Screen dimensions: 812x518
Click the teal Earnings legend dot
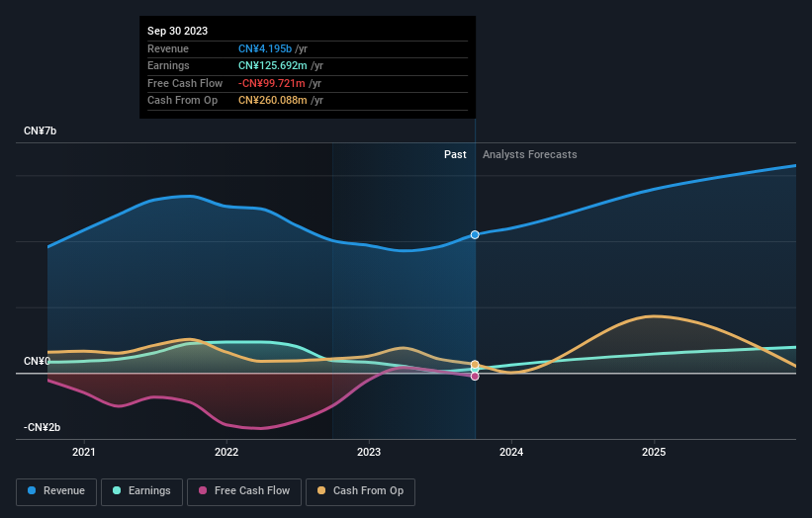[117, 490]
